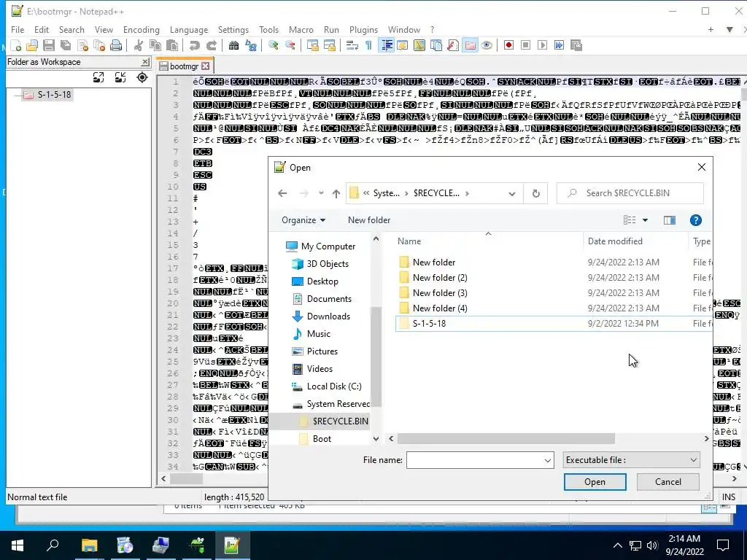Click the Start Recording macro icon

point(508,45)
